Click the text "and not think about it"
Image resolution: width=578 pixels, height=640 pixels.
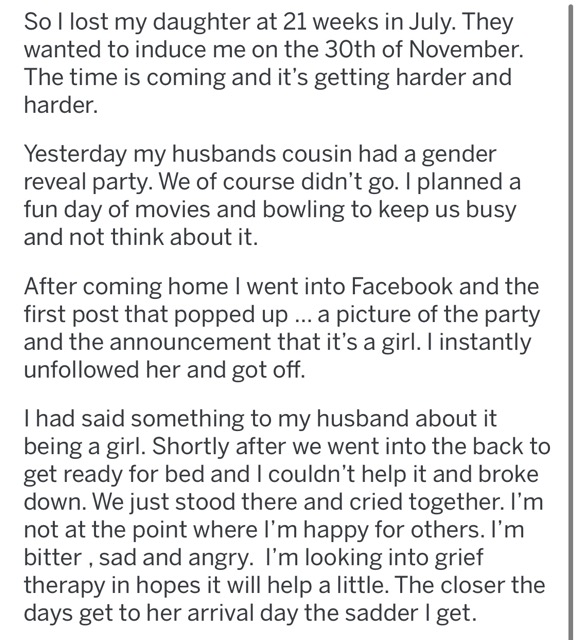[x=140, y=237]
